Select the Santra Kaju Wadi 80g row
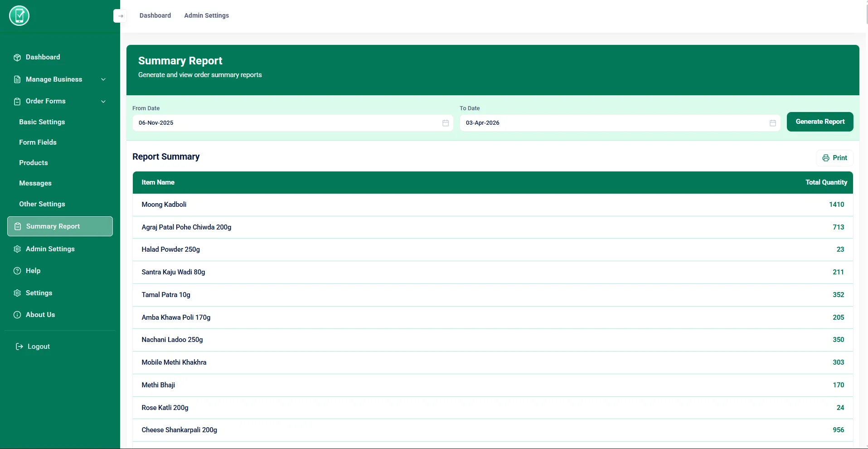 (x=493, y=272)
